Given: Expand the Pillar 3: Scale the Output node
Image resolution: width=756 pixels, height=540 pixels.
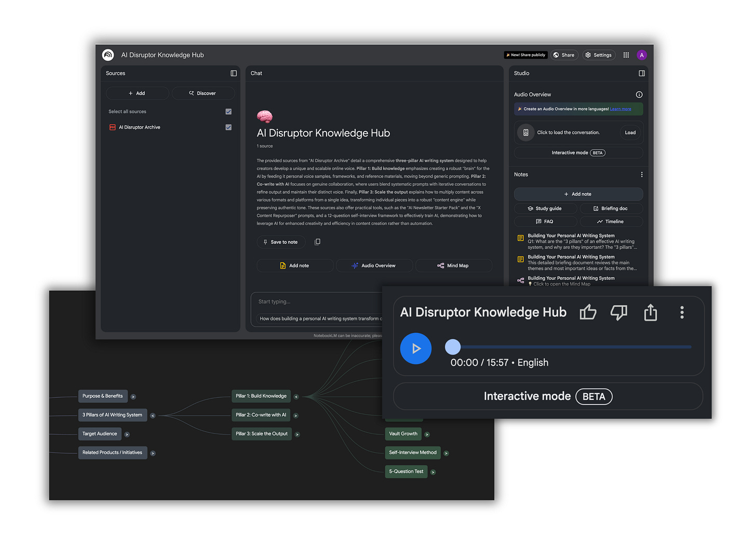Looking at the screenshot, I should tap(298, 435).
